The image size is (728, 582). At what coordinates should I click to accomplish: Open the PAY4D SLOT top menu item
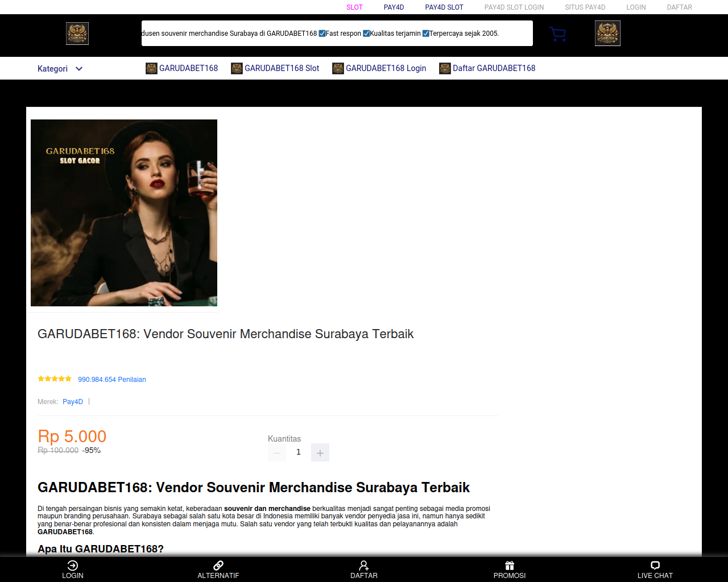click(x=444, y=7)
